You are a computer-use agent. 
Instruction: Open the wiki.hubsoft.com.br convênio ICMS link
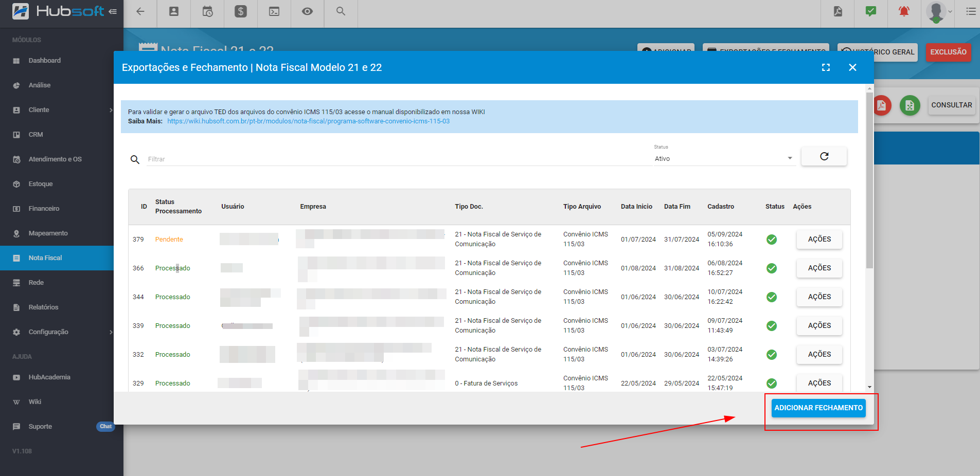click(308, 121)
